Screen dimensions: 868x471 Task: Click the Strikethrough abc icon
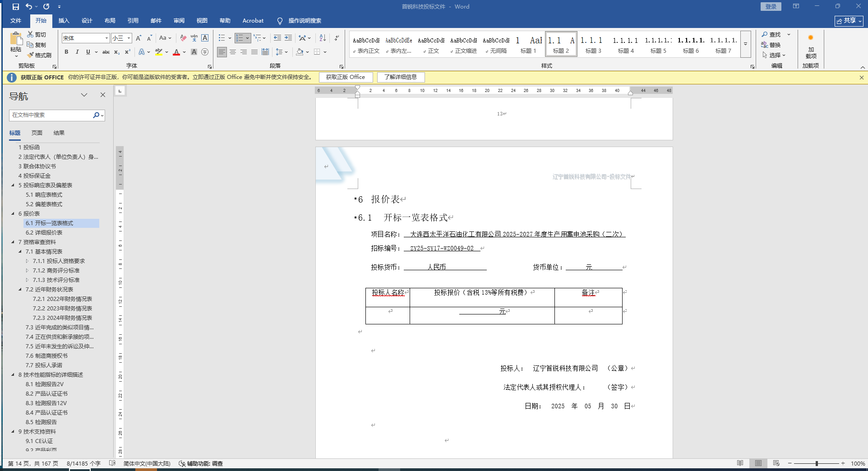click(106, 52)
